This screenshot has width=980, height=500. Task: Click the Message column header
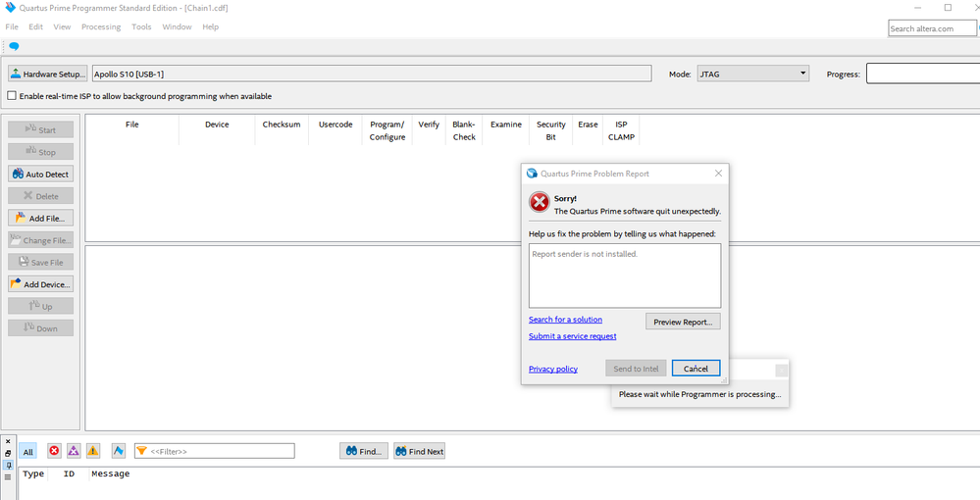click(x=111, y=474)
